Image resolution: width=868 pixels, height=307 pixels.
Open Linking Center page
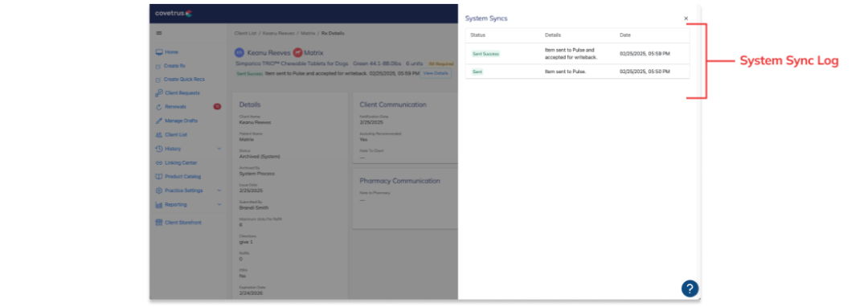pos(181,162)
